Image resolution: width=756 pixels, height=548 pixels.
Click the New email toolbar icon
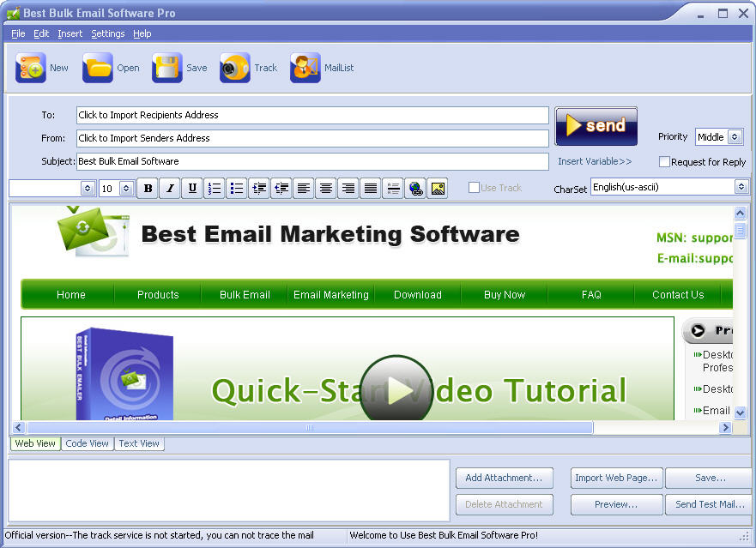31,68
